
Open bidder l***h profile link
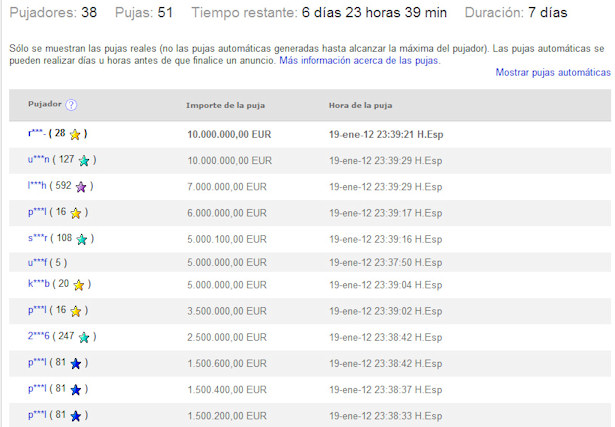(x=37, y=187)
